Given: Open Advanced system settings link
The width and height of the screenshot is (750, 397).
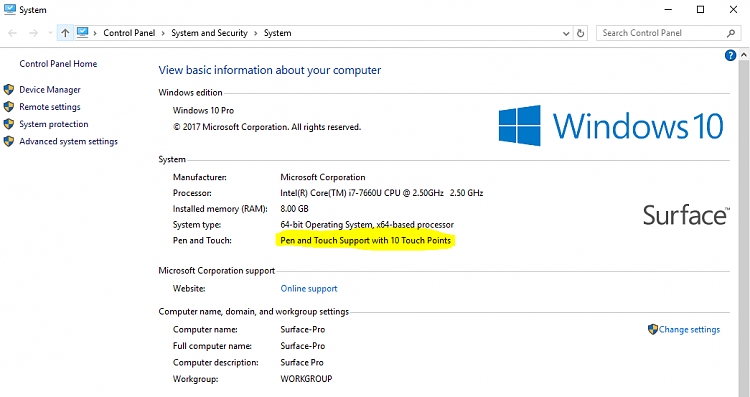Looking at the screenshot, I should (68, 141).
